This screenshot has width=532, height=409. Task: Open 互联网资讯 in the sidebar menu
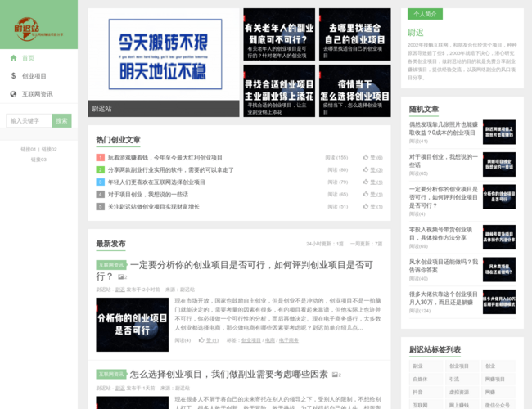point(38,94)
